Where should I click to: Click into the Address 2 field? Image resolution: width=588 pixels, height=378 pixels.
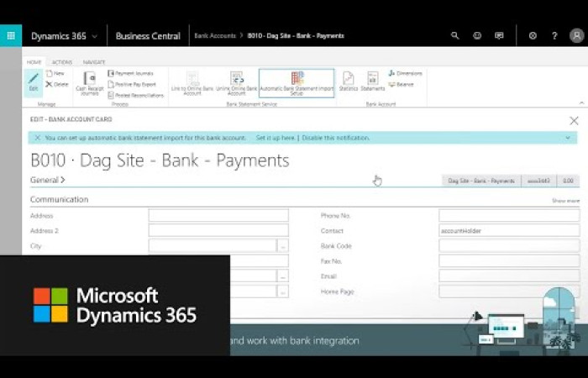tap(218, 231)
